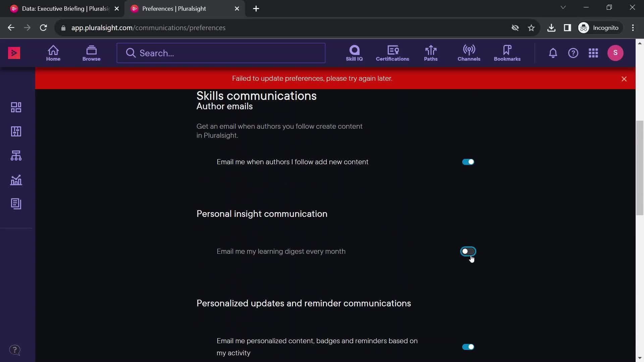The height and width of the screenshot is (362, 644).
Task: Click the error message banner text
Action: click(312, 78)
